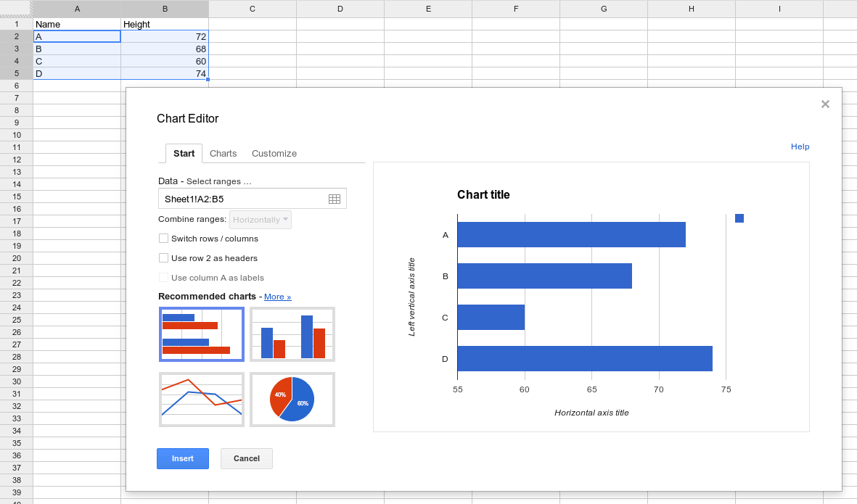Open the Combine ranges Horizontally dropdown
857x504 pixels.
point(260,219)
